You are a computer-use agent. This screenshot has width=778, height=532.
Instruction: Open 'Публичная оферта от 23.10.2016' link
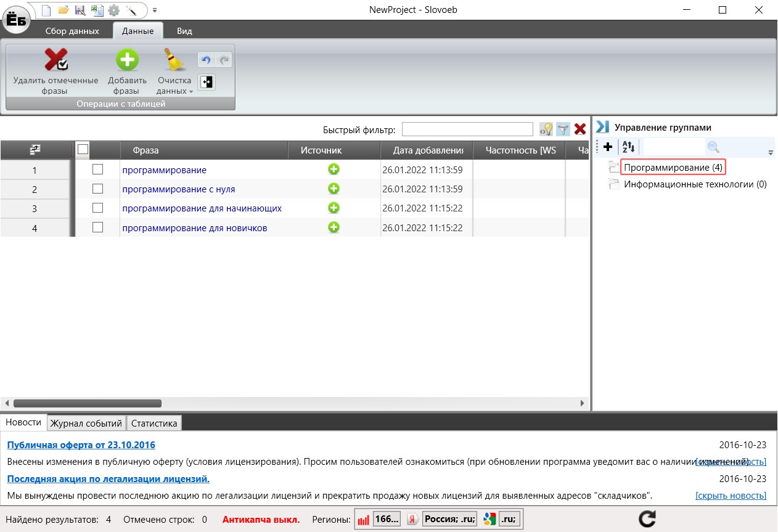point(81,445)
